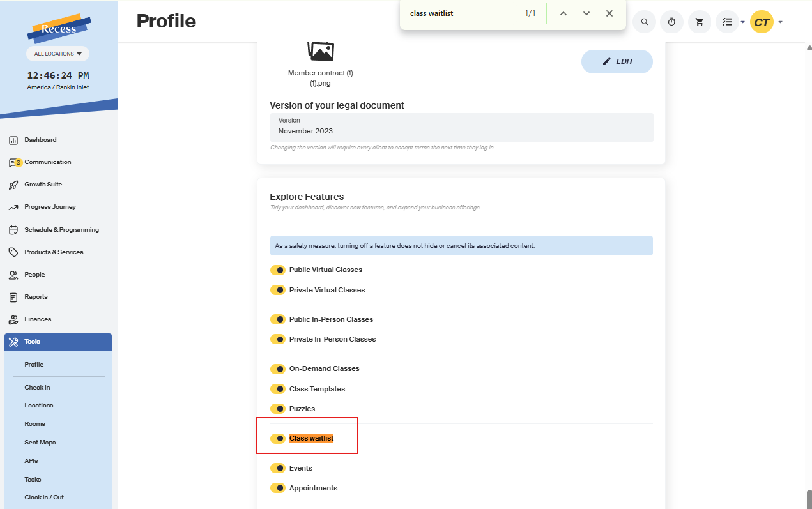Go to next find result arrow
Screen dimensions: 812x509
[586, 13]
